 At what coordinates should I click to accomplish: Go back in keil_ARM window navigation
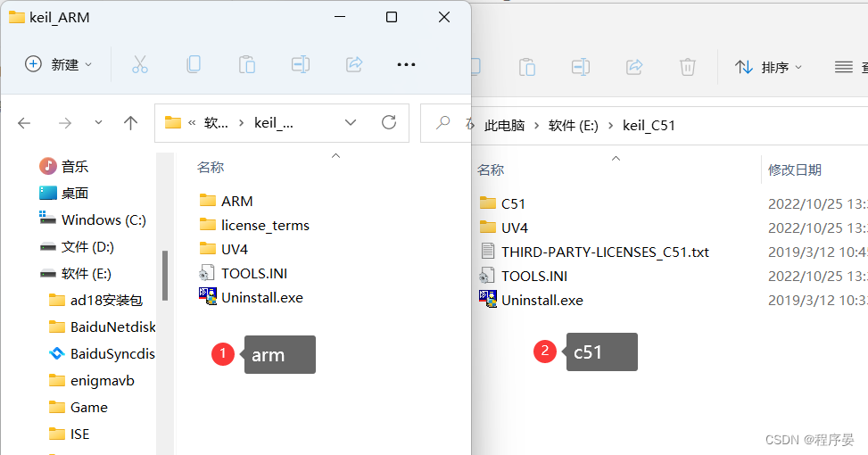coord(24,123)
